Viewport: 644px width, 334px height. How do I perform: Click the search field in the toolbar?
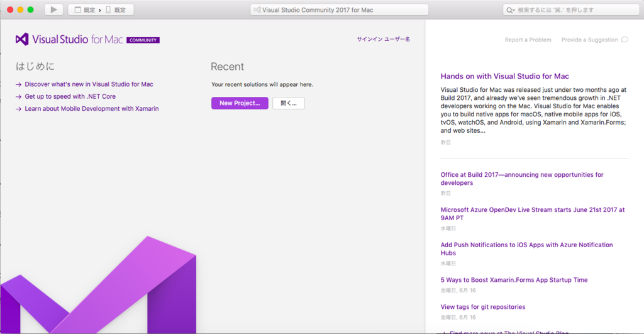[x=571, y=10]
